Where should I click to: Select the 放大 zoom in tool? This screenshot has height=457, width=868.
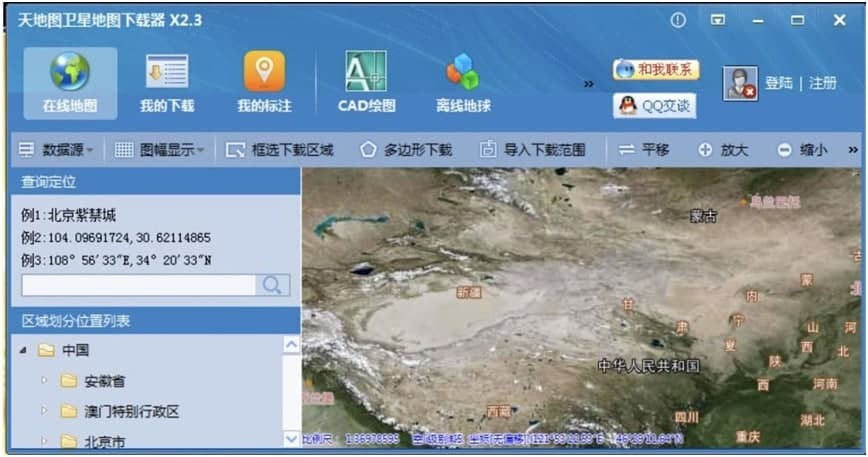tap(723, 150)
